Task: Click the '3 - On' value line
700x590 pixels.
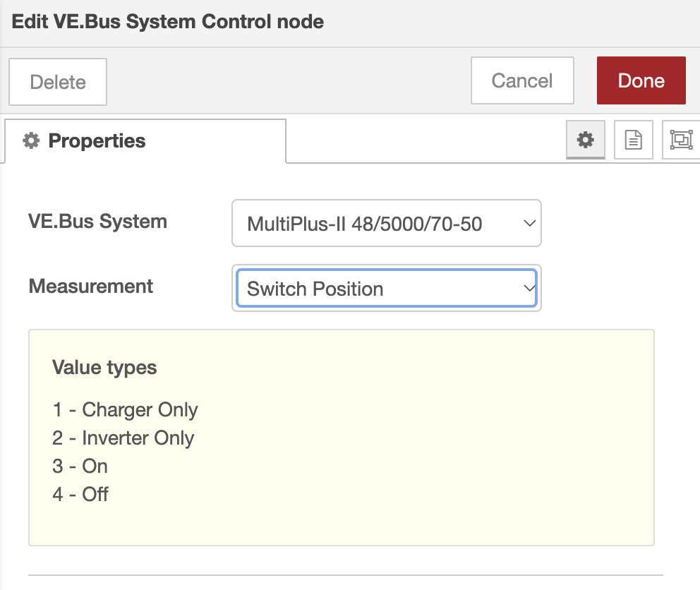Action: click(80, 466)
